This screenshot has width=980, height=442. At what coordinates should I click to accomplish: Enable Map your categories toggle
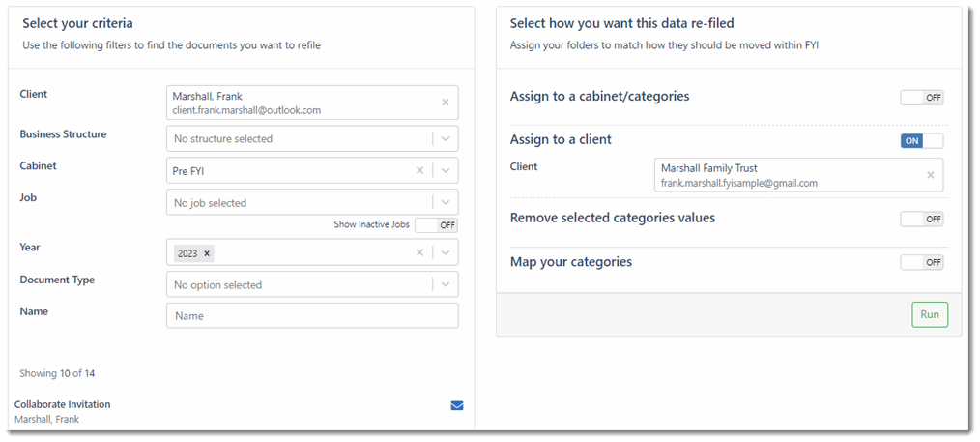922,262
